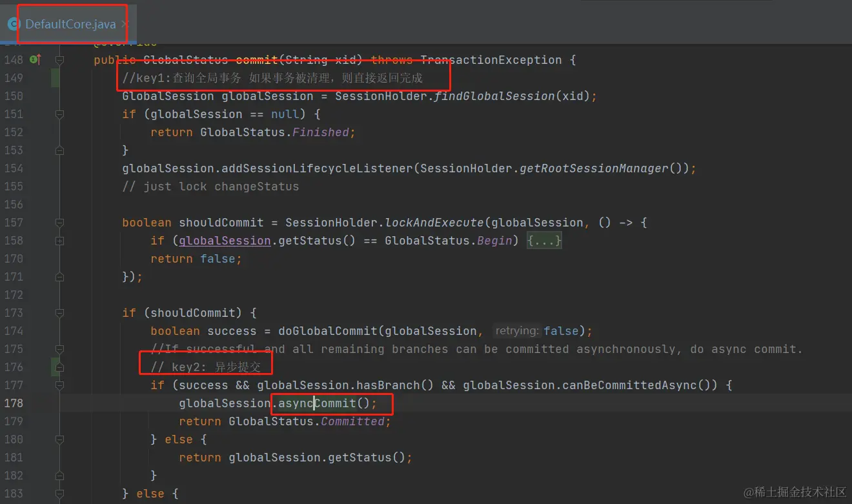Collapse the commit method fold at line 148
Image resolution: width=852 pixels, height=504 pixels.
[60, 60]
